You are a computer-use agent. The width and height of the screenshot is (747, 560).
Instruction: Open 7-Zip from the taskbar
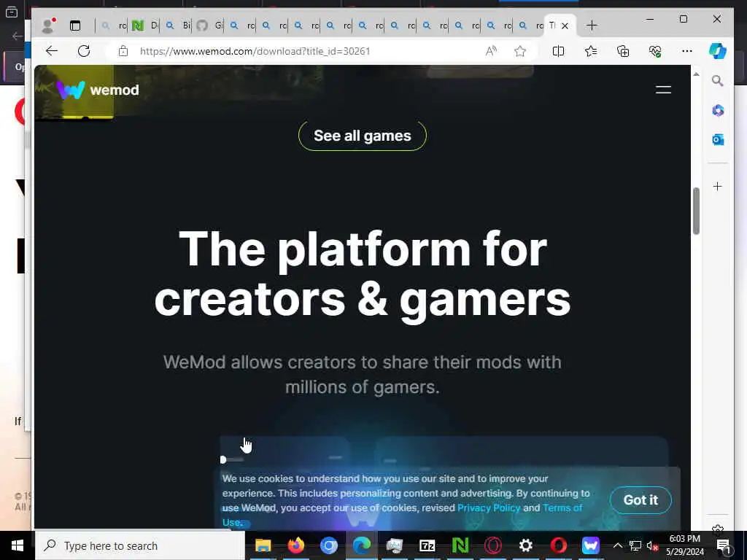point(427,545)
